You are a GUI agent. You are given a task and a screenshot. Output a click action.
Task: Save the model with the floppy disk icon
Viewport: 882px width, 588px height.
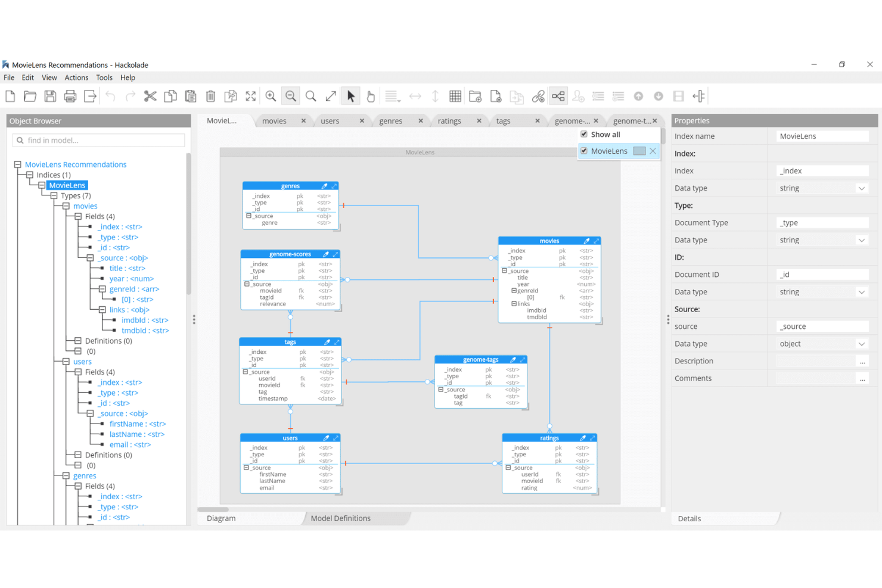coord(50,96)
